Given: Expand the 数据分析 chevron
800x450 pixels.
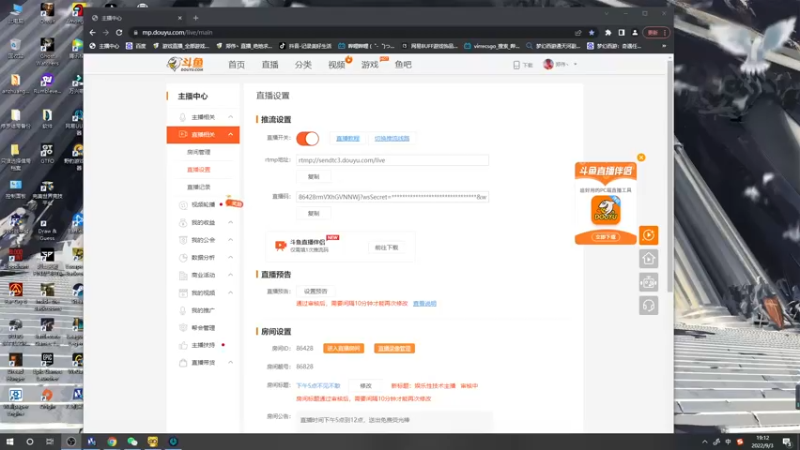Looking at the screenshot, I should click(x=231, y=258).
